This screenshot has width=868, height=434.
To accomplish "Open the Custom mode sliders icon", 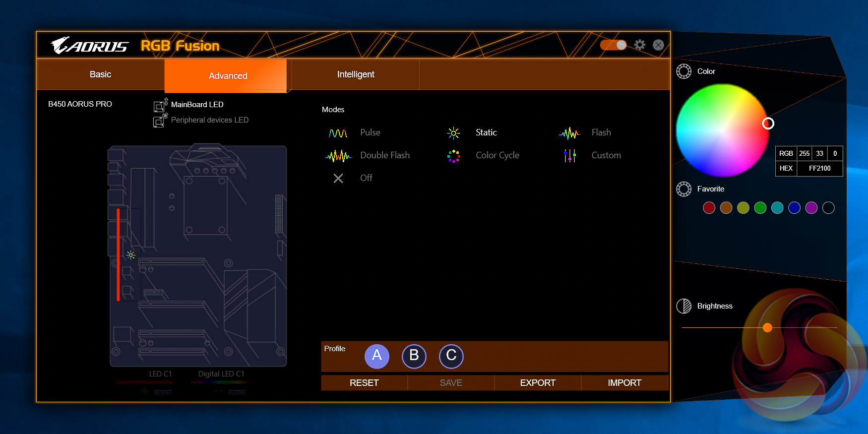I will click(569, 156).
